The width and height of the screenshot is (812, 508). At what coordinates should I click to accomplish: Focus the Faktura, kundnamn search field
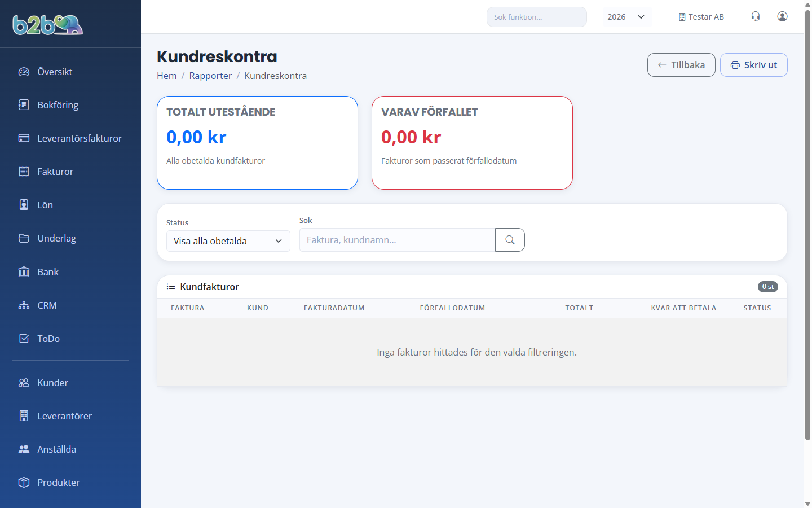click(398, 240)
